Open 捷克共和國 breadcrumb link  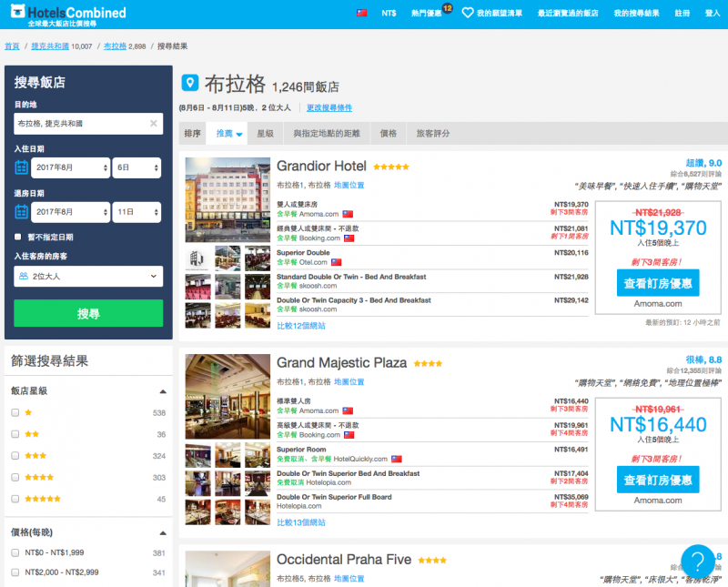[x=50, y=46]
